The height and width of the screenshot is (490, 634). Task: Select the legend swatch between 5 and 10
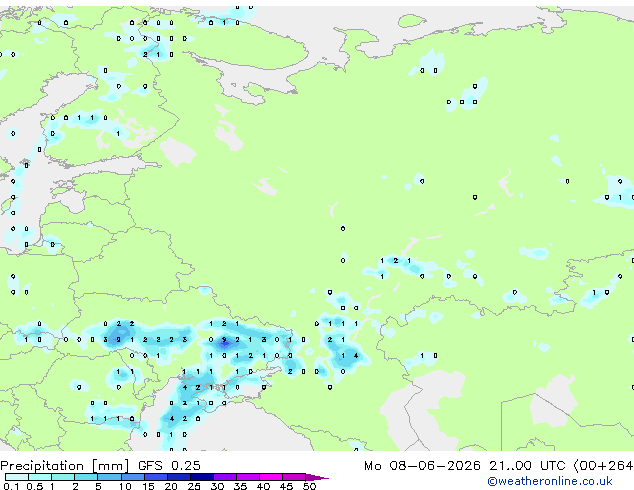[109, 477]
